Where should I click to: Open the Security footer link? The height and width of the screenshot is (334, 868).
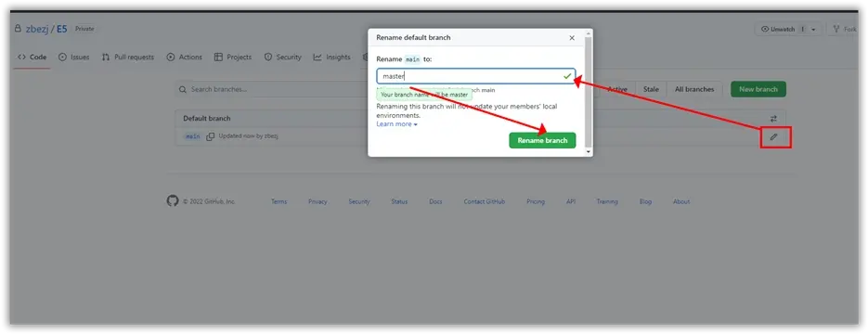[x=359, y=202]
